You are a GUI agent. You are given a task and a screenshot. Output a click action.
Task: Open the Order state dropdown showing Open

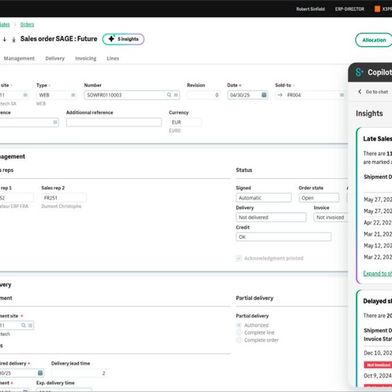(x=319, y=198)
